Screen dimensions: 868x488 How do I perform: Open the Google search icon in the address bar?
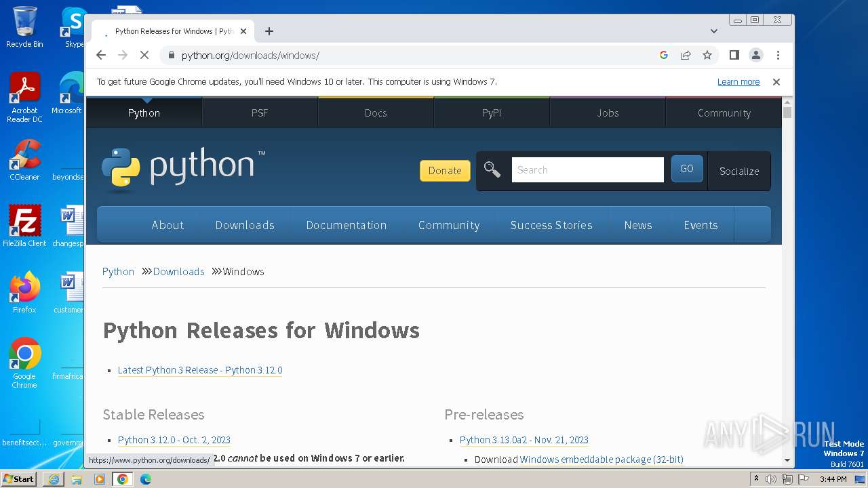click(664, 55)
